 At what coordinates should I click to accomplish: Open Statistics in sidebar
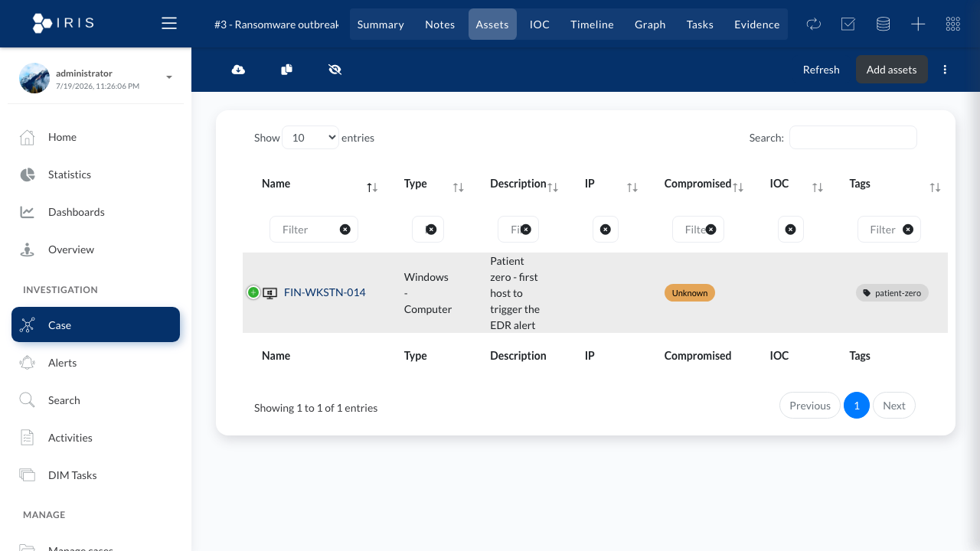tap(96, 174)
